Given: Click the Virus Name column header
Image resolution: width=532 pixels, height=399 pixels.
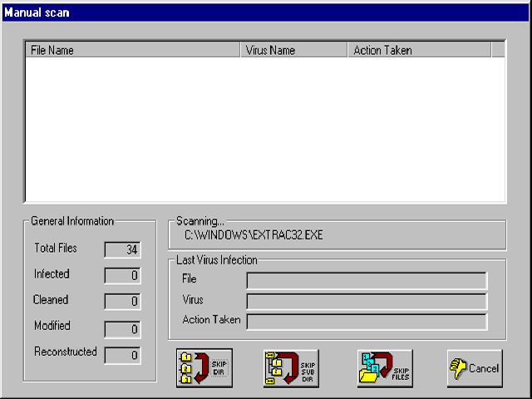Looking at the screenshot, I should coord(293,50).
